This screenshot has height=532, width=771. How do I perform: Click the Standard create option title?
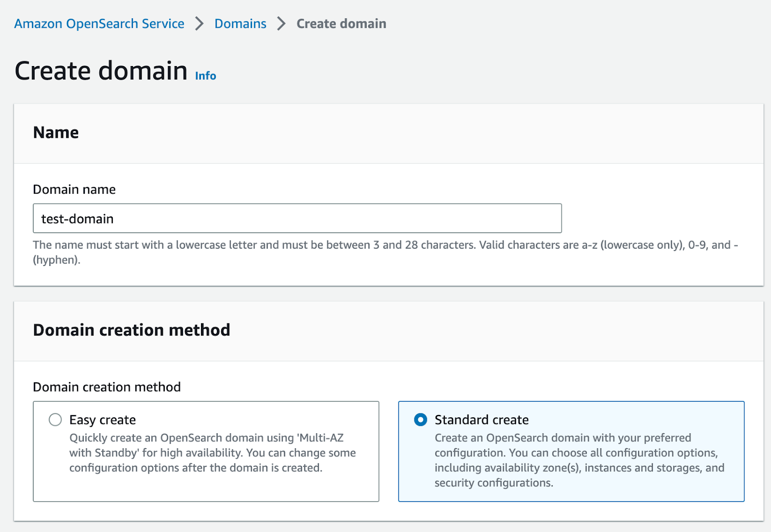481,420
